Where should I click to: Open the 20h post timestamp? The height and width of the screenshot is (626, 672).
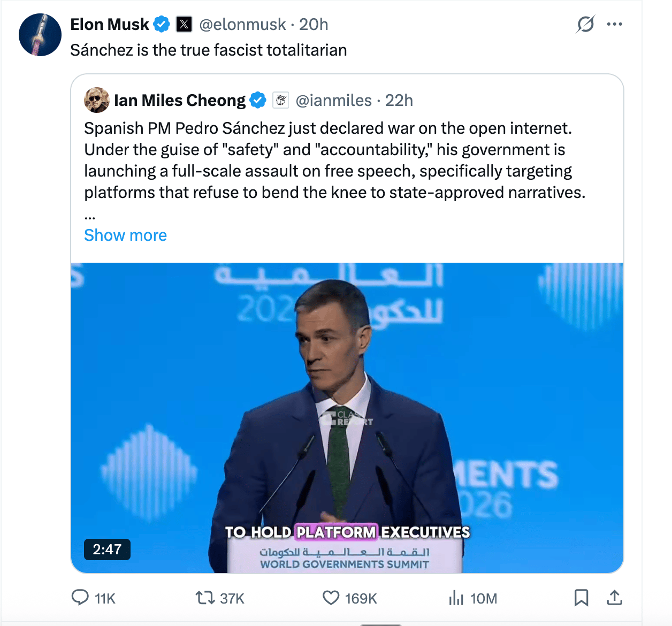coord(314,24)
